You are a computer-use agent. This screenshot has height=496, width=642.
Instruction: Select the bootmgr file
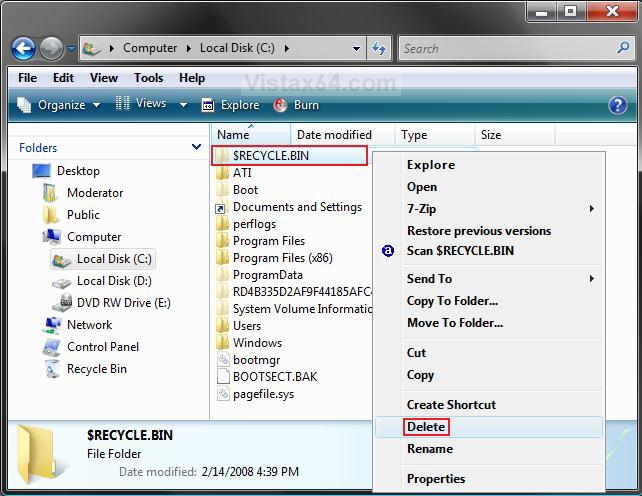coord(249,360)
